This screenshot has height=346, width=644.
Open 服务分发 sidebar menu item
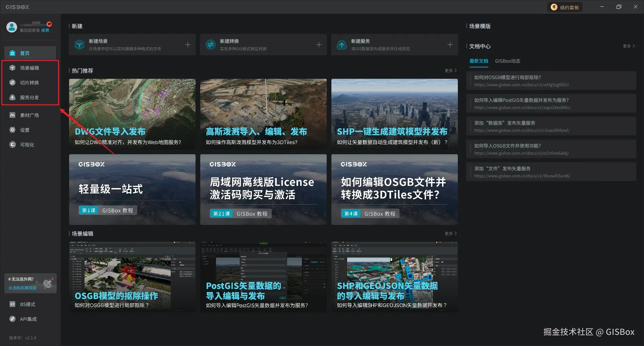tap(30, 97)
